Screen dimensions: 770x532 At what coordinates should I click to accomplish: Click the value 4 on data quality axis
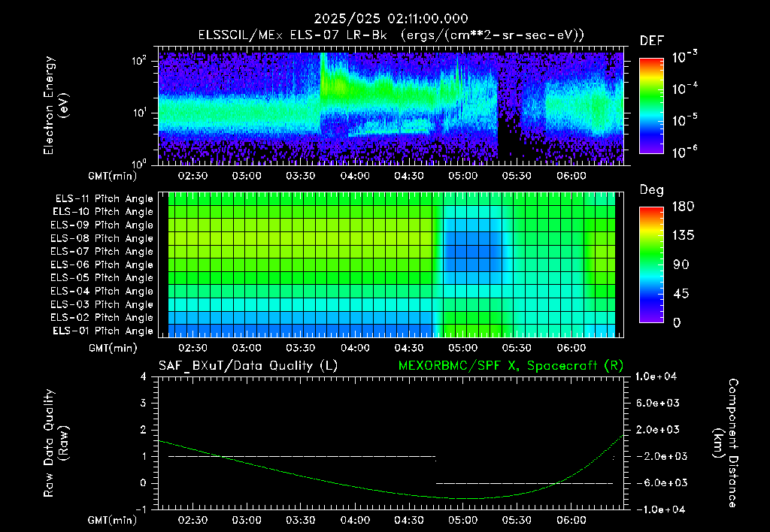pos(144,376)
